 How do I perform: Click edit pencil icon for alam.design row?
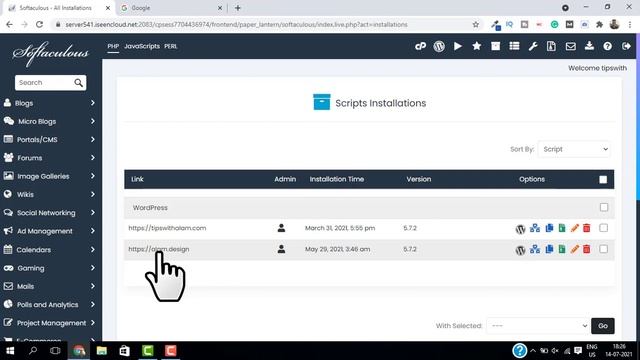point(575,249)
